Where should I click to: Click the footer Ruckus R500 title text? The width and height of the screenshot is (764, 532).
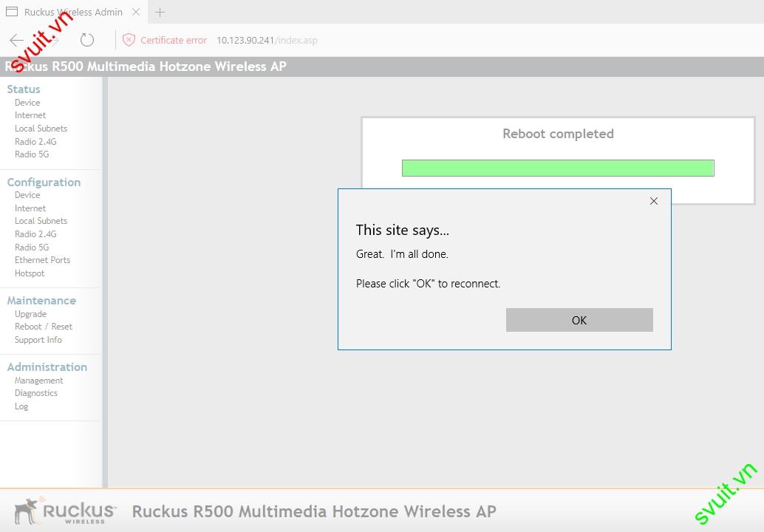point(314,511)
